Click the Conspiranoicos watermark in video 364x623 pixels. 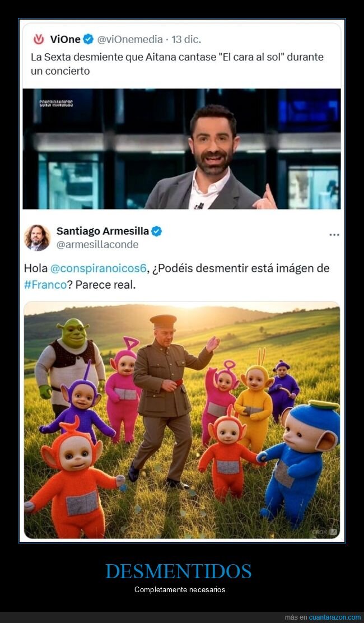point(56,104)
